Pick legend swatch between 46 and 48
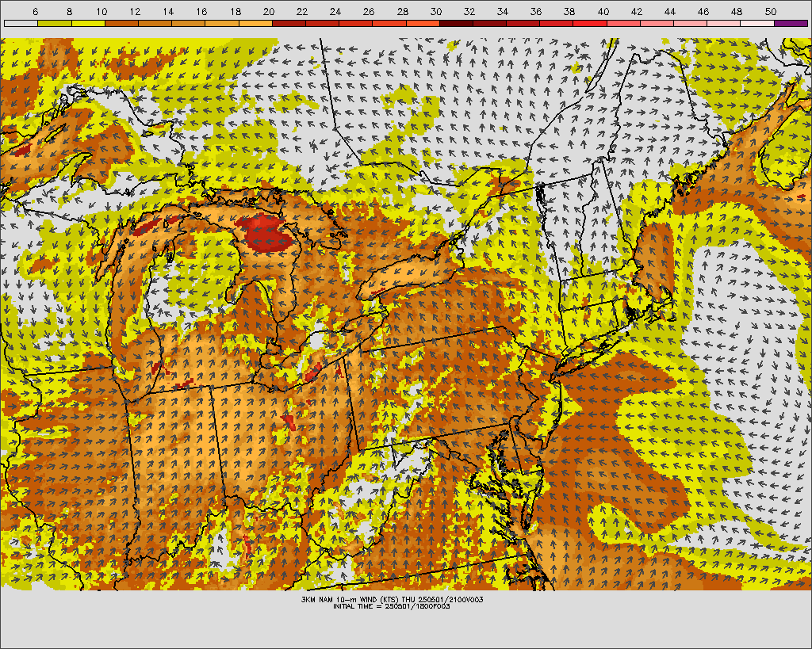Screen dimensions: 812x649 pos(723,23)
